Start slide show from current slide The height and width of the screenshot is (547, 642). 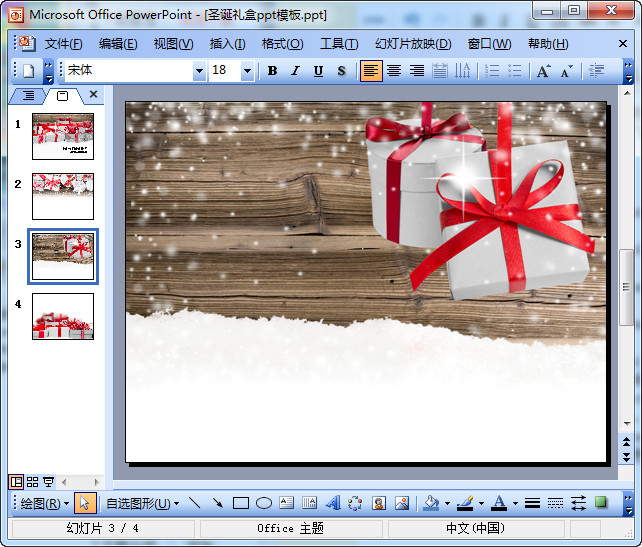(48, 482)
